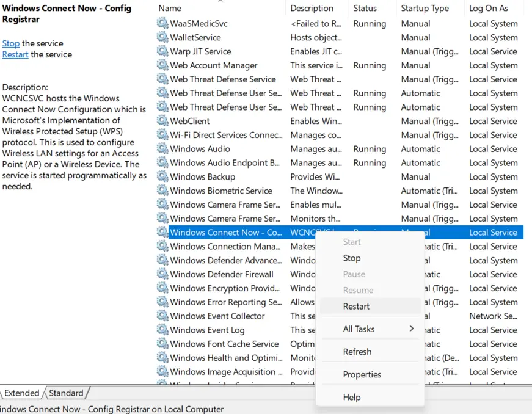Click the Windows Font Cache Service icon
The image size is (532, 414).
tap(162, 344)
